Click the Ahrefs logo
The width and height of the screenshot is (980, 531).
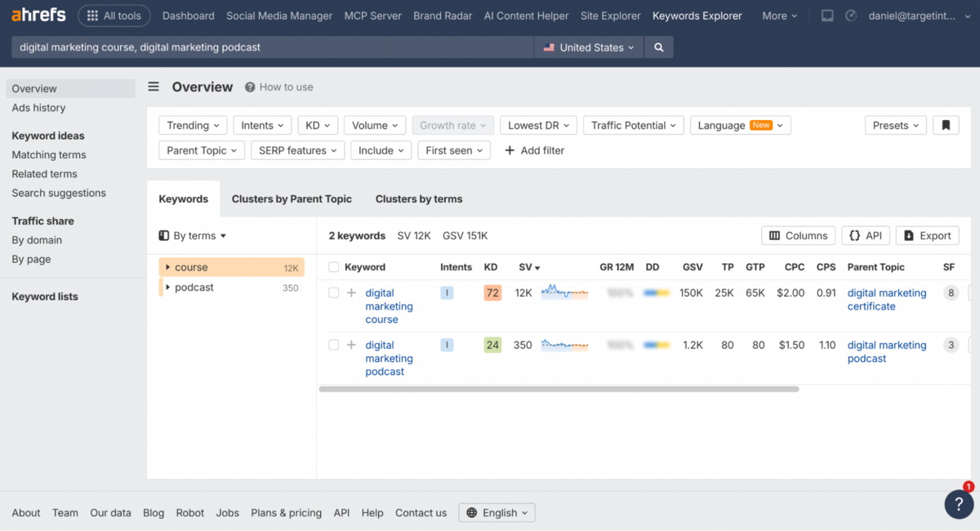[38, 16]
